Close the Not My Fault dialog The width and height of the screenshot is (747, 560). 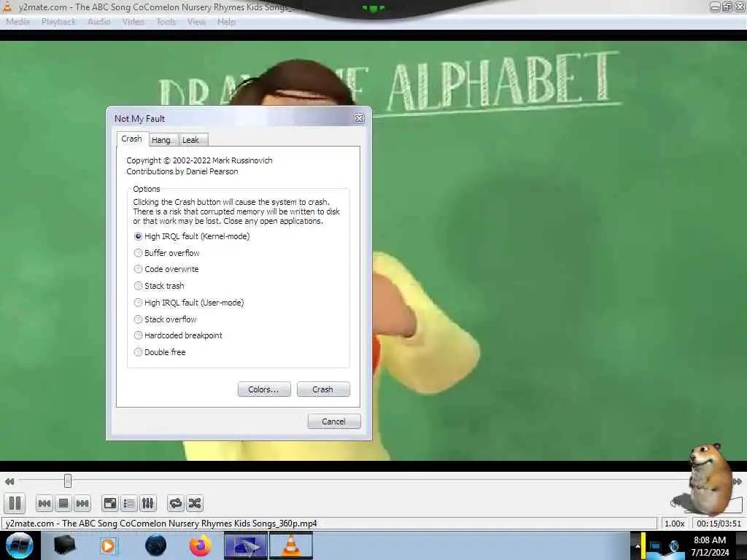tap(359, 119)
